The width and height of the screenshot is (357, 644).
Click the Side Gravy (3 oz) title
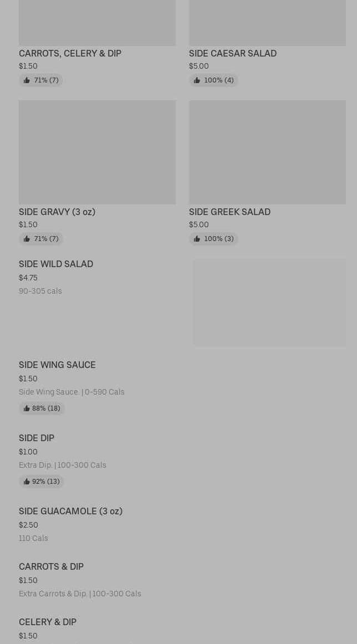pos(57,212)
